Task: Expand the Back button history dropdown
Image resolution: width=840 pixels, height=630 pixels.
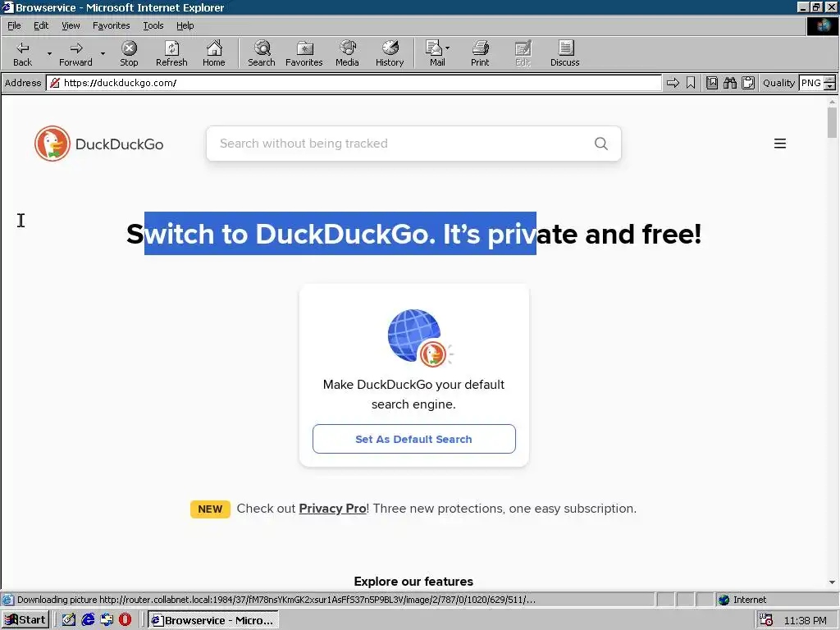Action: pos(49,53)
